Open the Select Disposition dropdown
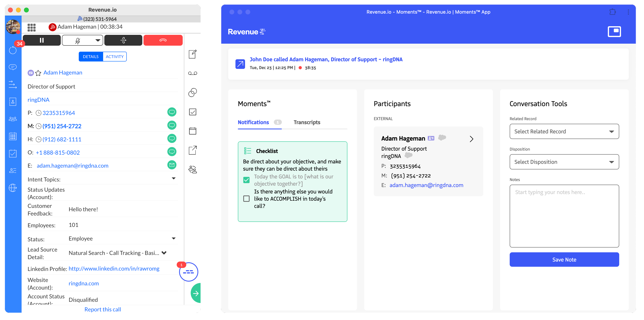 click(x=564, y=162)
